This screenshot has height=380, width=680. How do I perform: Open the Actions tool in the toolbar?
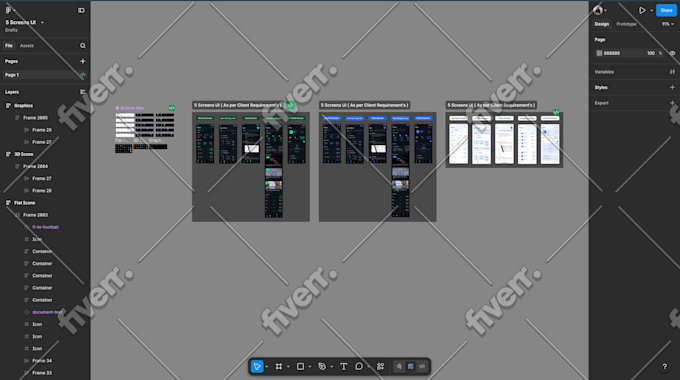point(380,367)
